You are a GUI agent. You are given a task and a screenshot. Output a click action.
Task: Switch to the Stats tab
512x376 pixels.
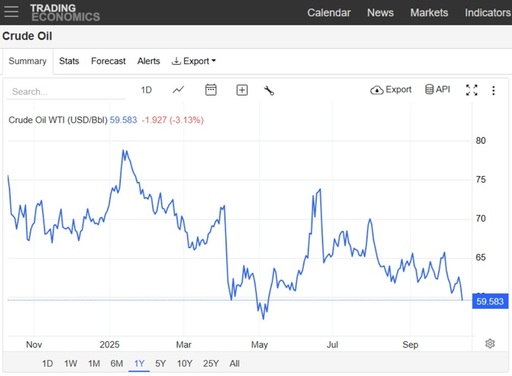pos(69,61)
